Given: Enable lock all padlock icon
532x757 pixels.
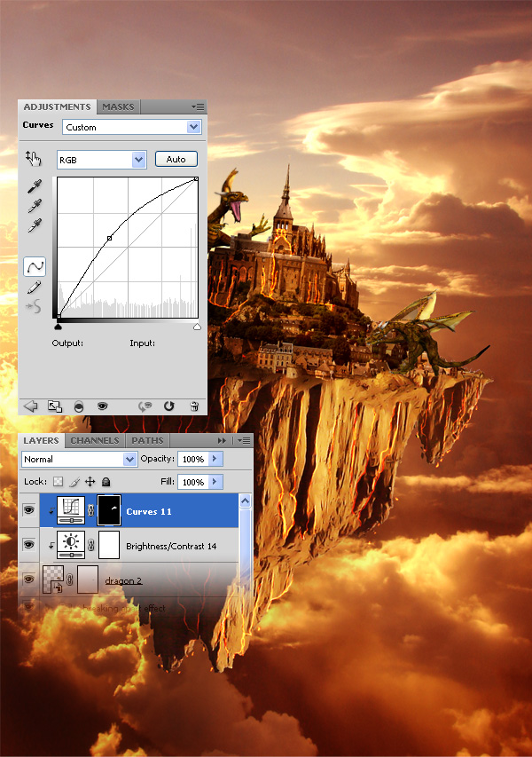Looking at the screenshot, I should coord(106,481).
